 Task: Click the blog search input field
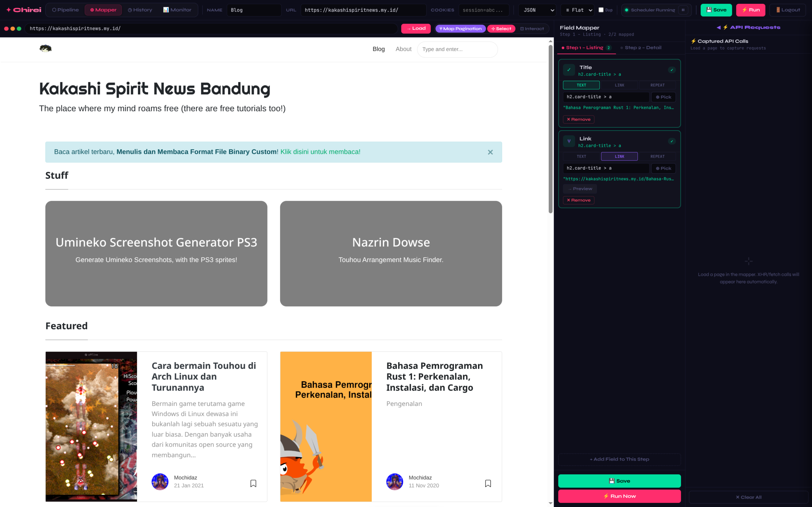click(x=457, y=49)
